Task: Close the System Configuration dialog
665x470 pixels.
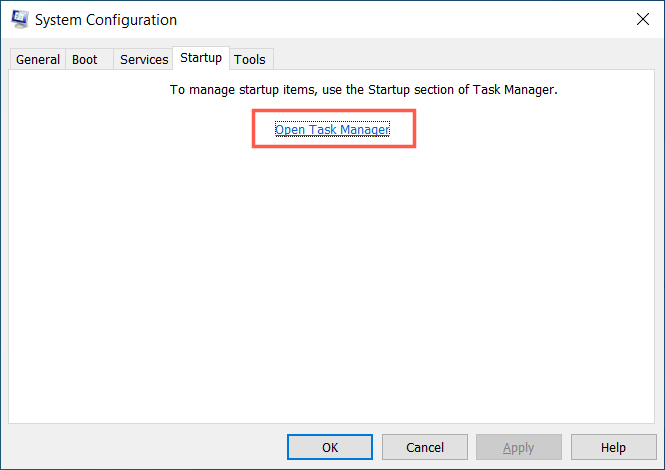Action: [641, 19]
